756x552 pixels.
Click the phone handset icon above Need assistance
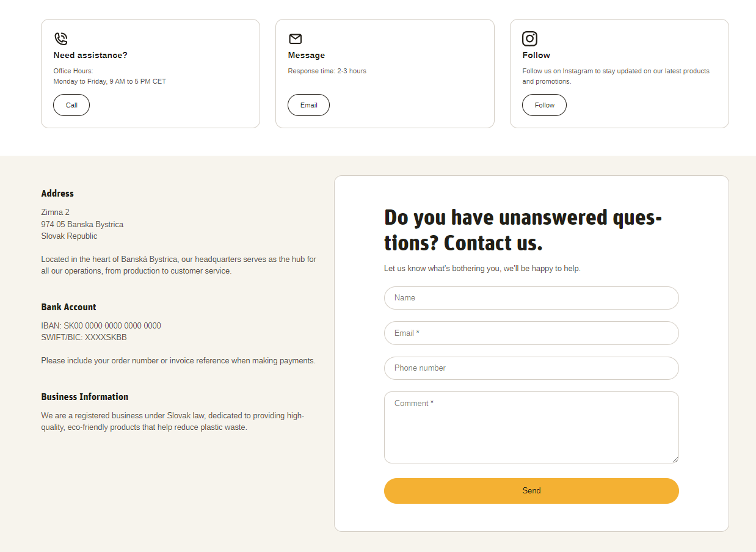[x=60, y=38]
